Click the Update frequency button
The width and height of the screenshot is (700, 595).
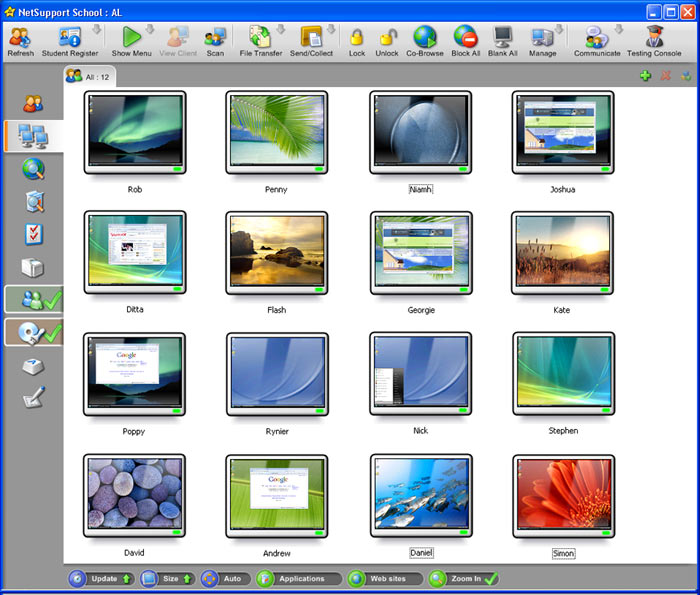[x=101, y=579]
